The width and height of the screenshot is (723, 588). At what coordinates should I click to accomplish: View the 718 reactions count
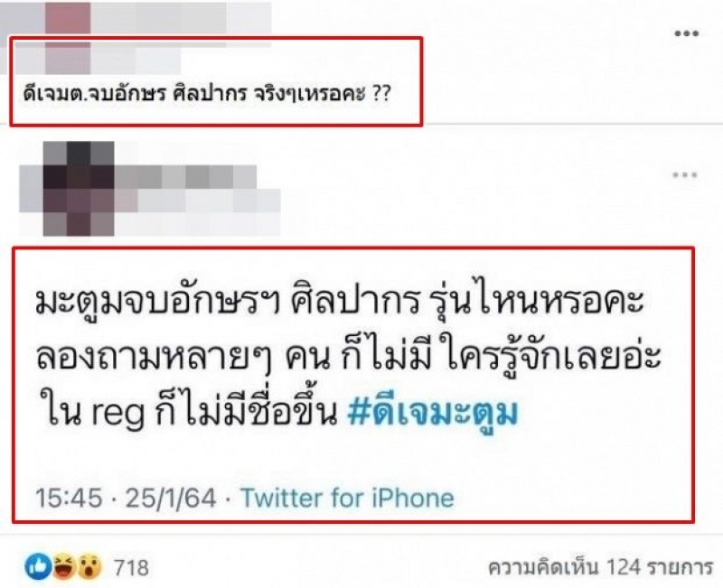point(131,568)
